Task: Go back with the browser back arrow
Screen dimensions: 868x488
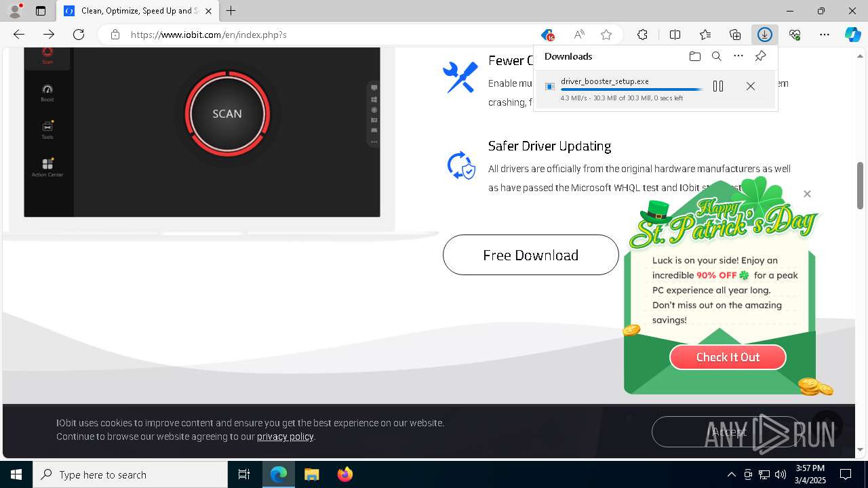Action: click(19, 35)
